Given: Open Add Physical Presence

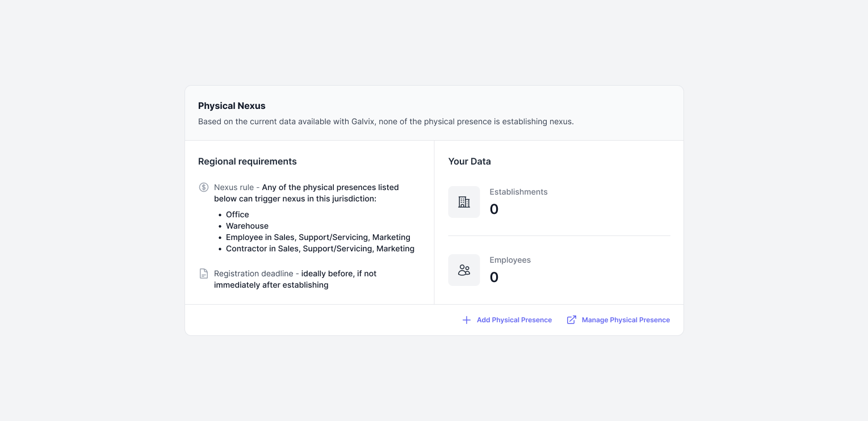Looking at the screenshot, I should point(507,320).
